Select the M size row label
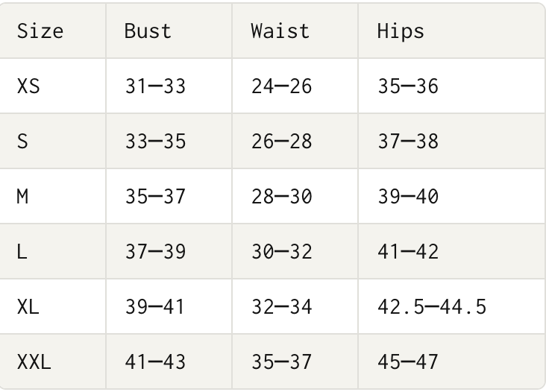 click(22, 197)
